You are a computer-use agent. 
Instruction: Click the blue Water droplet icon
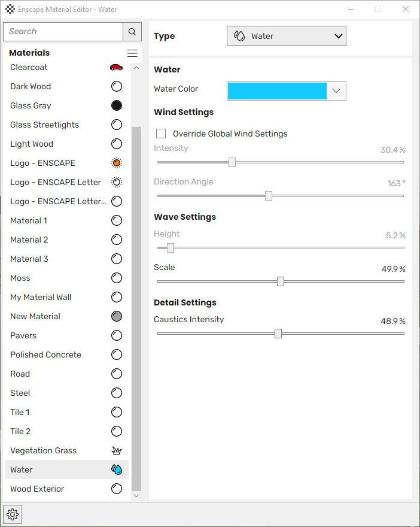pos(117,470)
